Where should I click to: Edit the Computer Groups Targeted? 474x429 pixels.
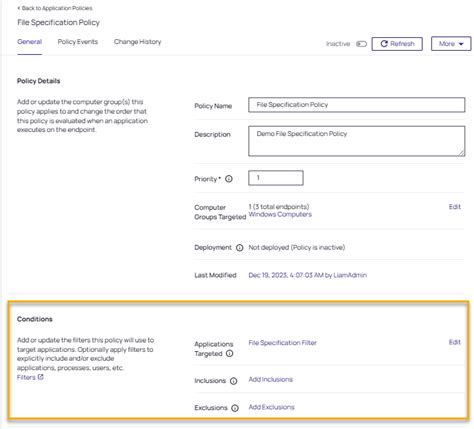(455, 207)
